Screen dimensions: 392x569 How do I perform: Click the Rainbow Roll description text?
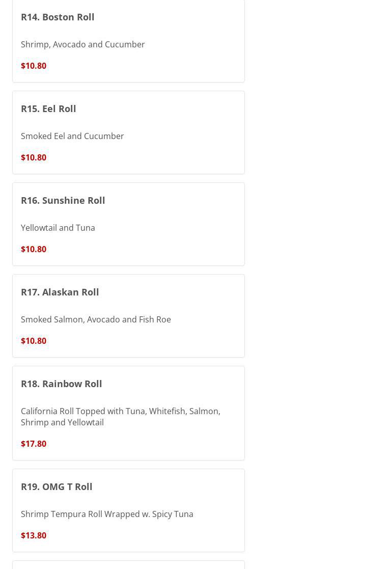120,417
